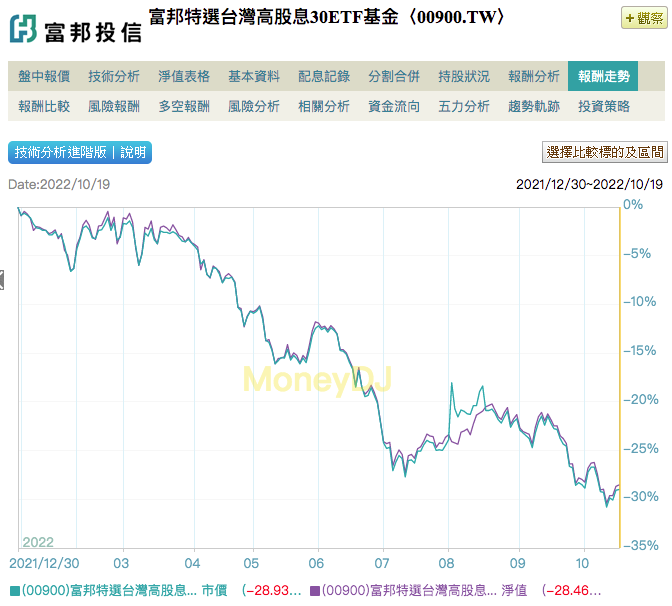Click the August price spike on the chart
672x606 pixels.
pyautogui.click(x=452, y=384)
